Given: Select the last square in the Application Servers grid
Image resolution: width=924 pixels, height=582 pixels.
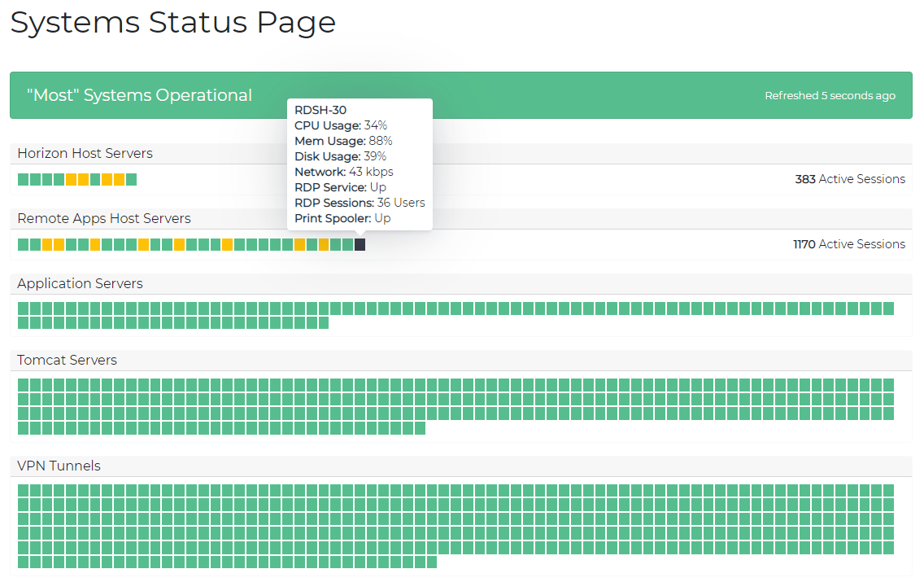Looking at the screenshot, I should 324,322.
